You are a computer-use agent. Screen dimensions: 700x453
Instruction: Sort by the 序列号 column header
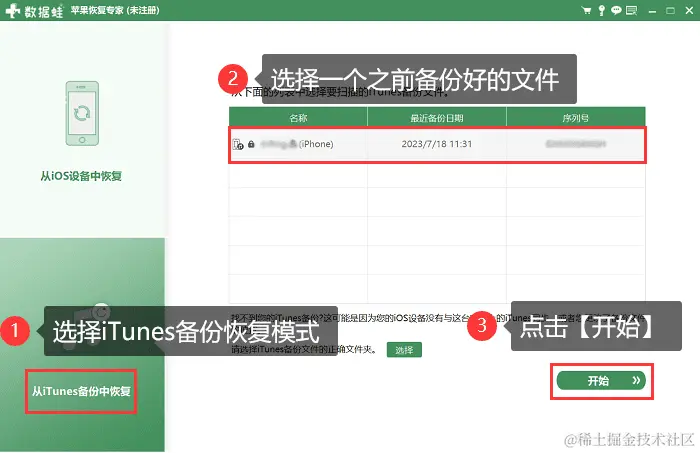[x=576, y=118]
